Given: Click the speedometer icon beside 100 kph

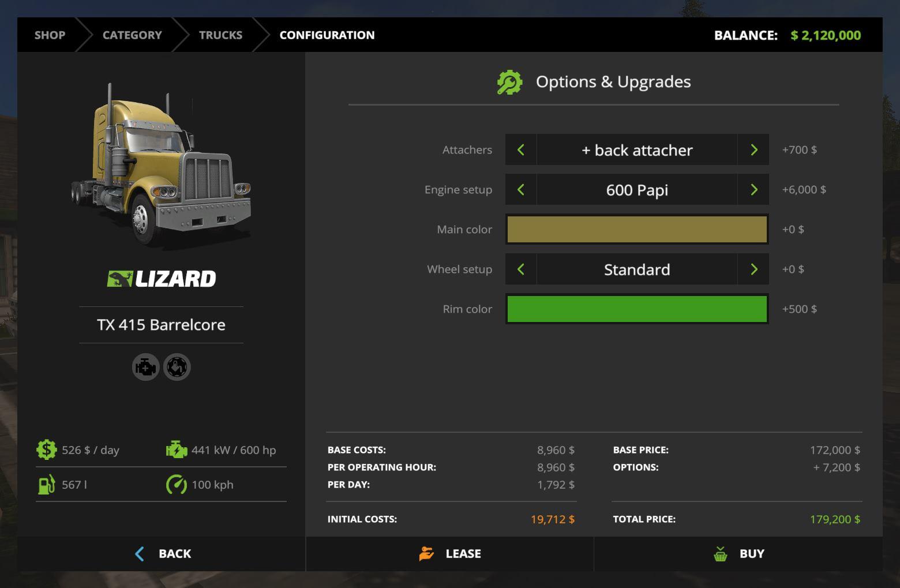Looking at the screenshot, I should tap(177, 484).
